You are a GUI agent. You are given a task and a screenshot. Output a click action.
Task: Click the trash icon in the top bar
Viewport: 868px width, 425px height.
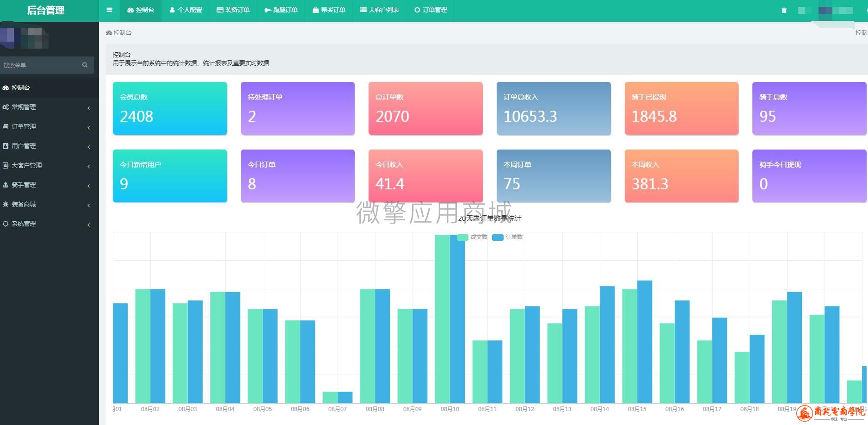(x=784, y=10)
